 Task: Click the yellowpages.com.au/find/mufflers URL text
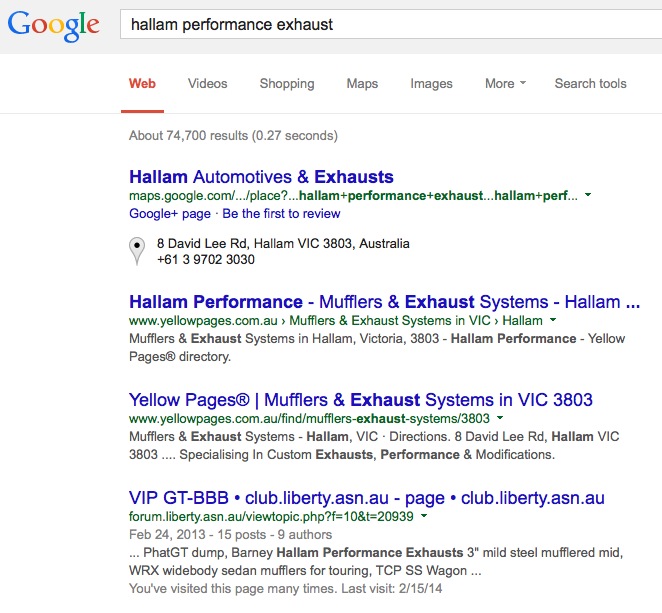tap(309, 418)
